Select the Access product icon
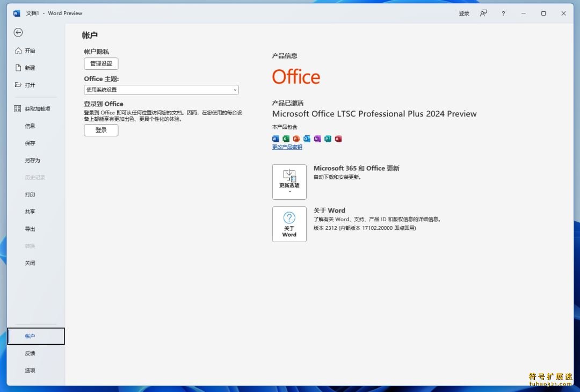 tap(338, 139)
